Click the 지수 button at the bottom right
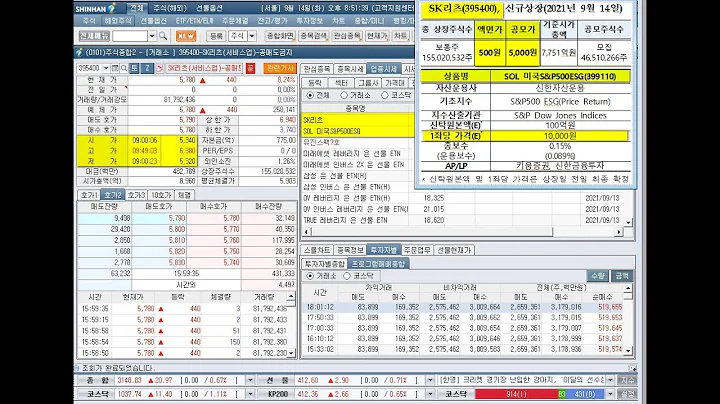This screenshot has height=404, width=720. point(627,380)
